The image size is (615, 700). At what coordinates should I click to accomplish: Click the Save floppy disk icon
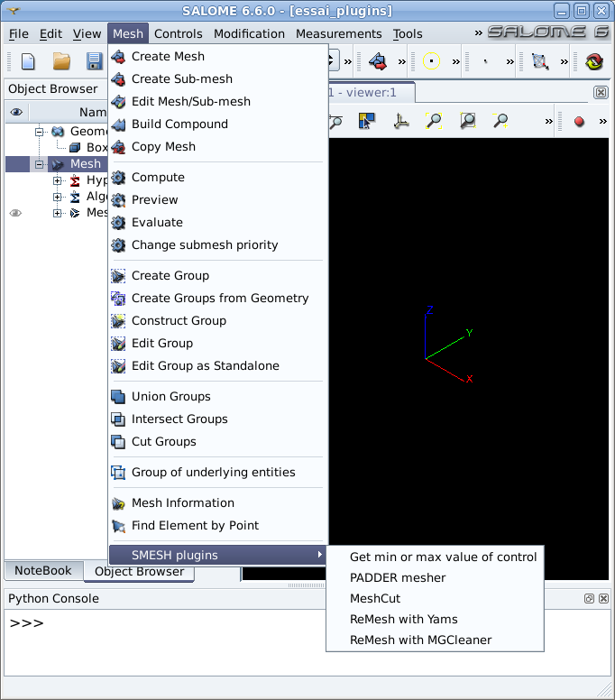tap(94, 61)
